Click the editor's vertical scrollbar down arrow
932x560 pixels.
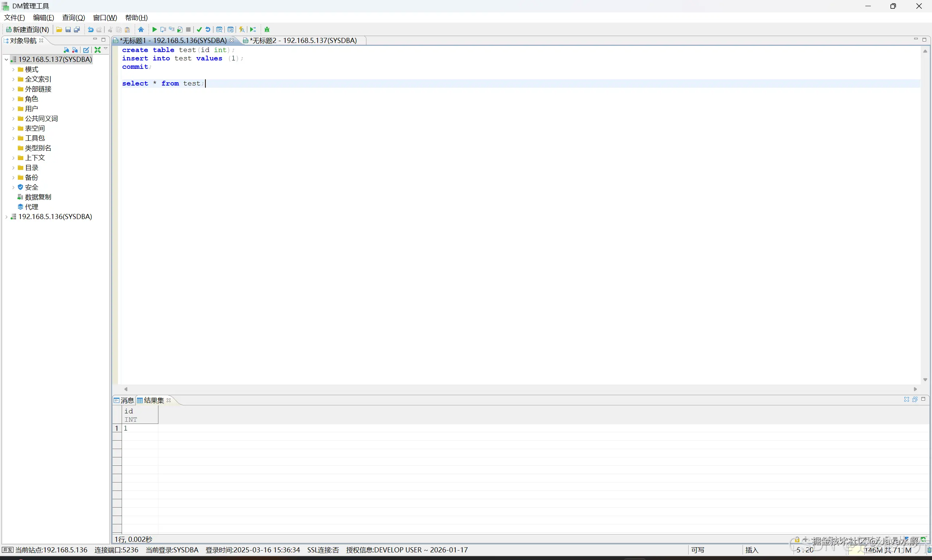pyautogui.click(x=925, y=380)
